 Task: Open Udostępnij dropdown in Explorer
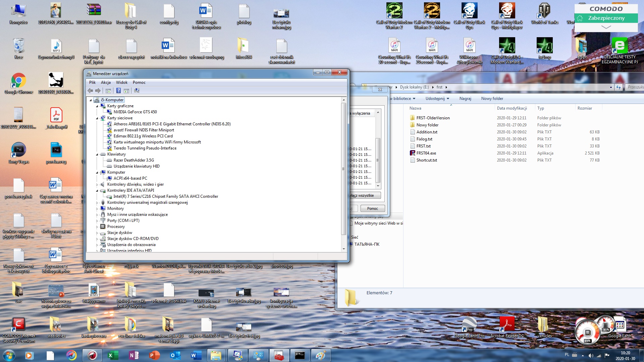[x=437, y=99]
